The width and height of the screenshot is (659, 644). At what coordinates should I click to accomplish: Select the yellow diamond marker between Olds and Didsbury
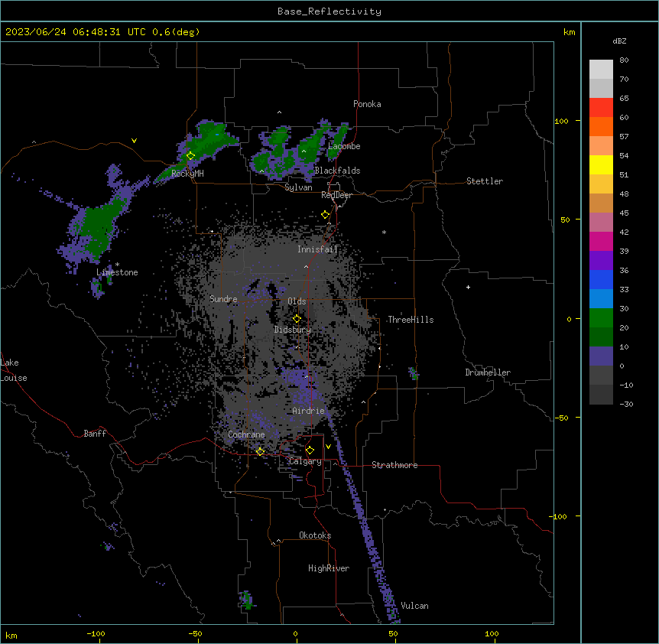tap(297, 319)
